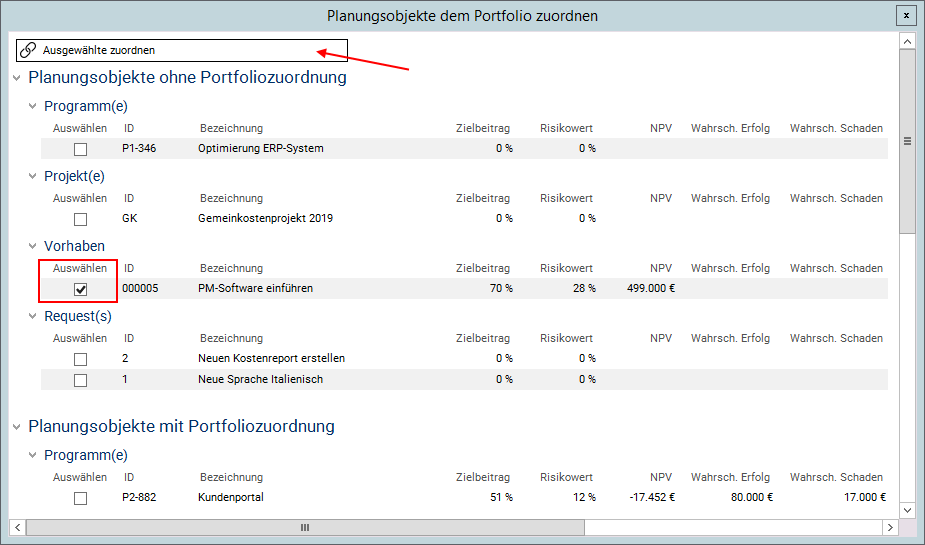Uncheck the PM-Software einführen checkbox
Screen dimensions: 925x545
tap(81, 289)
